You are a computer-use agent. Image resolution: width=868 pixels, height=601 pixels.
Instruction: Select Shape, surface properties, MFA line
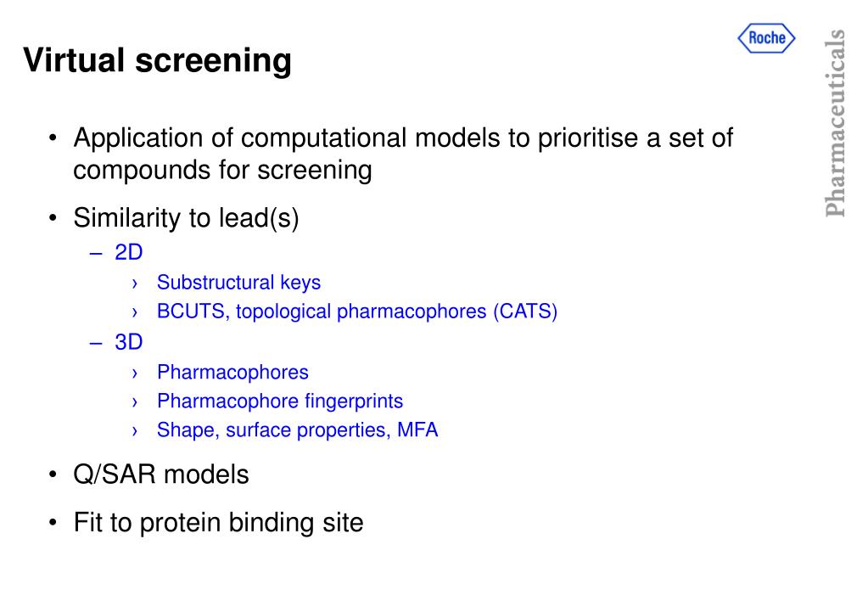click(x=297, y=430)
